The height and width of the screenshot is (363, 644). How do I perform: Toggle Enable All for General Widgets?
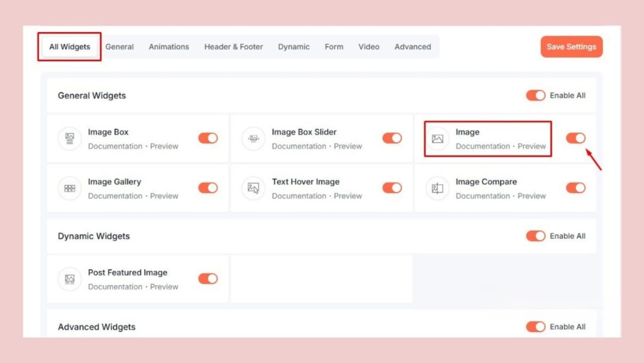point(535,95)
